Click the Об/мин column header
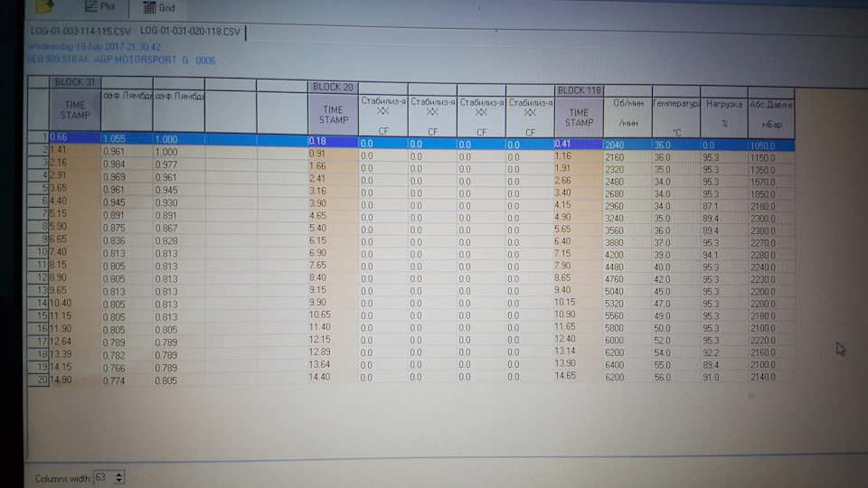 coord(627,117)
